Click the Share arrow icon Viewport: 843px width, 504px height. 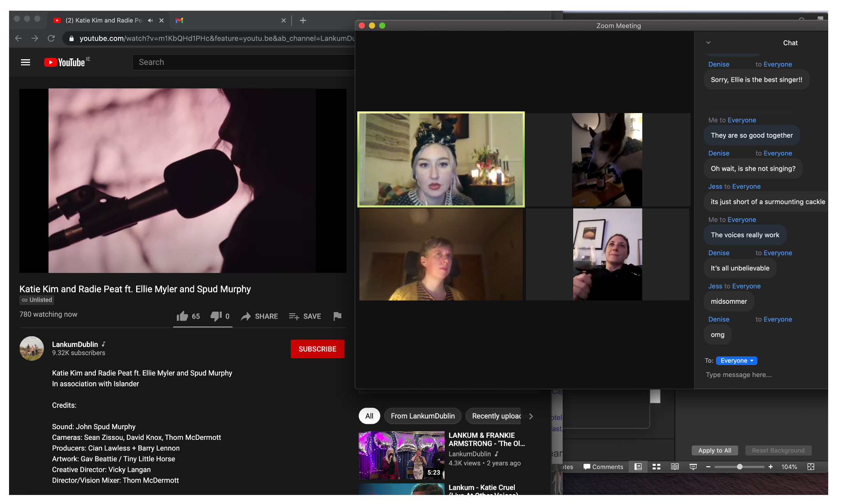pyautogui.click(x=246, y=316)
